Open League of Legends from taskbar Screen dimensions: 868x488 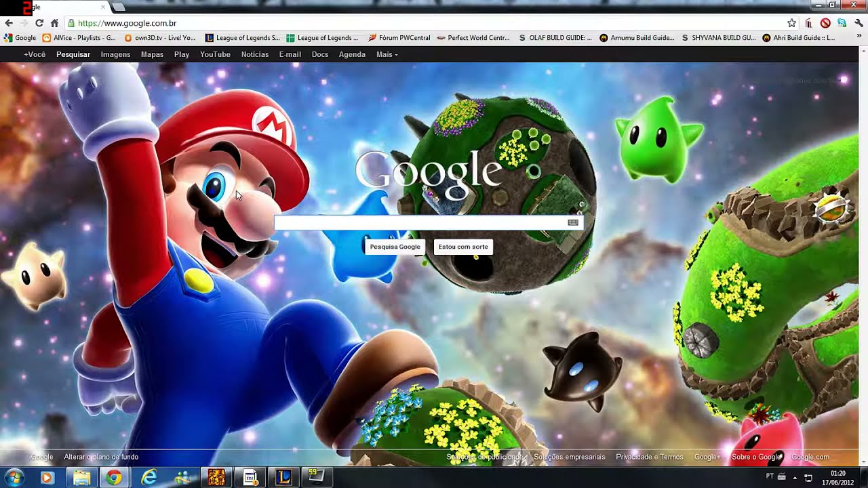click(284, 477)
